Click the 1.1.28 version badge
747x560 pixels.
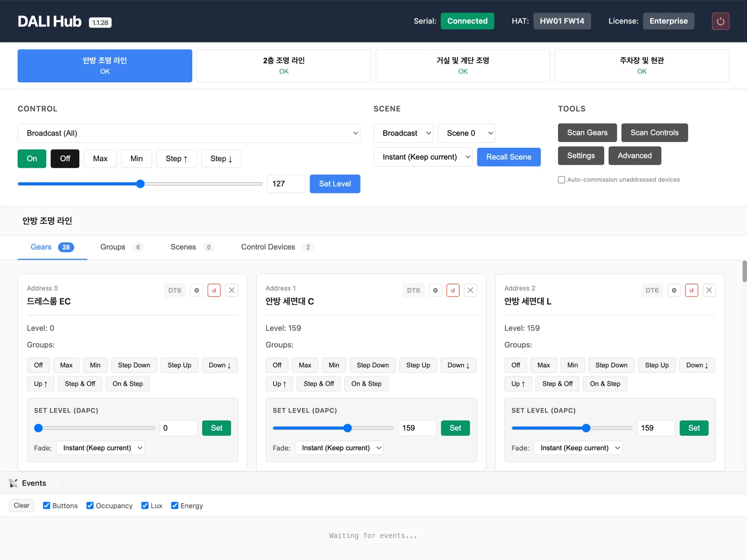coord(100,22)
